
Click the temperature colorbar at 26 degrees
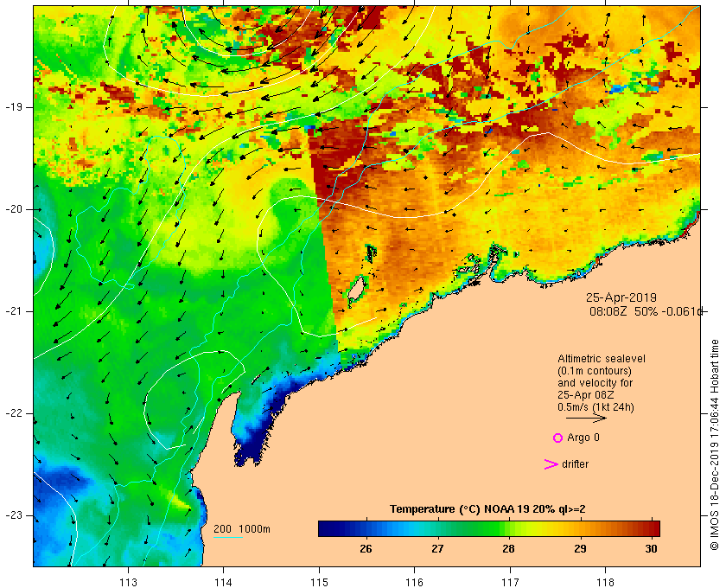click(x=366, y=528)
